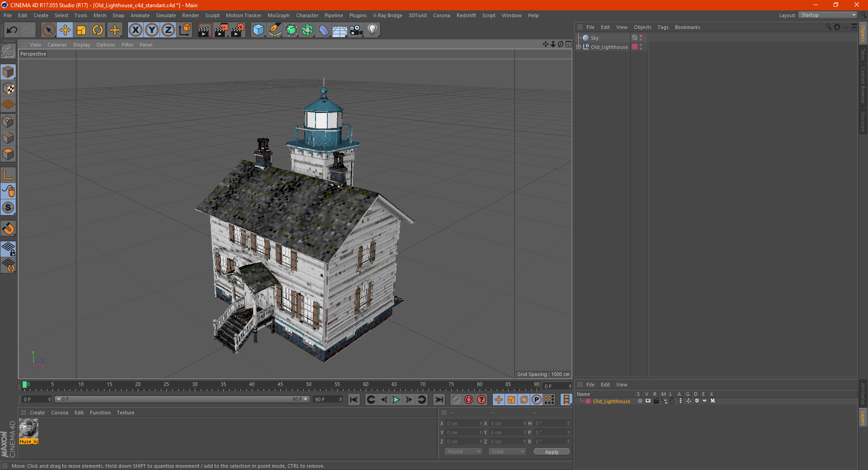This screenshot has height=470, width=868.
Task: Switch to Model mode
Action: pos(8,72)
